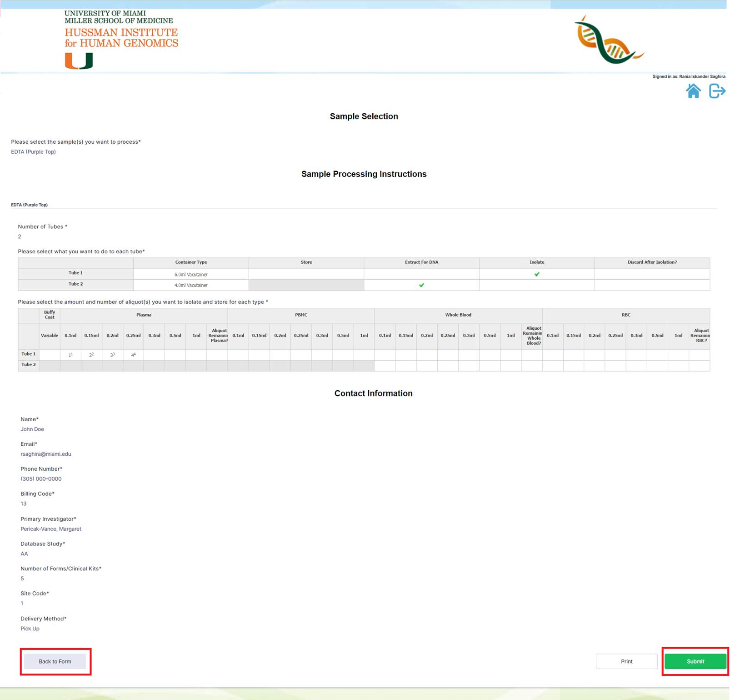Click the University of Miami U logo
Screen dimensions: 730x700
click(x=79, y=60)
